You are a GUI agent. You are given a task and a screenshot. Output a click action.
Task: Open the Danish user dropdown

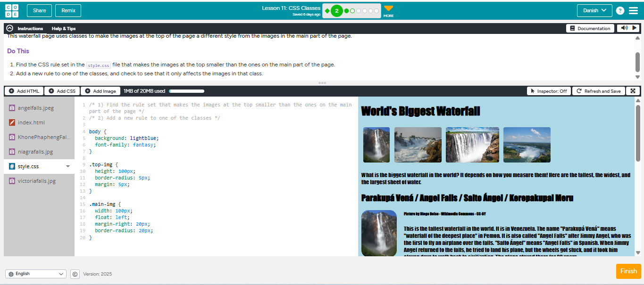594,10
